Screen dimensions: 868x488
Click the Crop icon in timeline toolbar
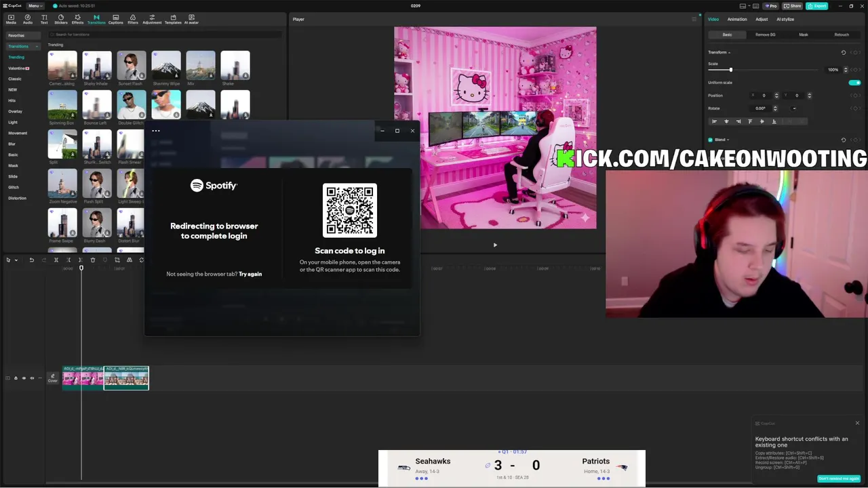pos(117,260)
